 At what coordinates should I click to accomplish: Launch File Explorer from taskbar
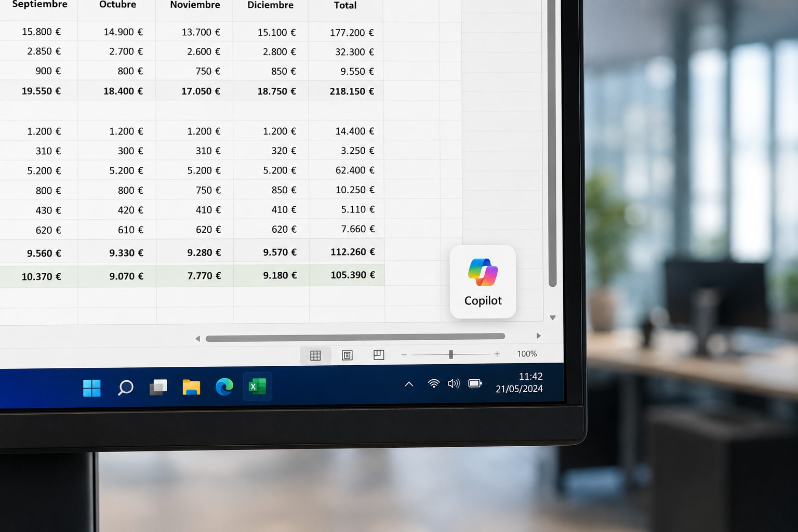191,387
